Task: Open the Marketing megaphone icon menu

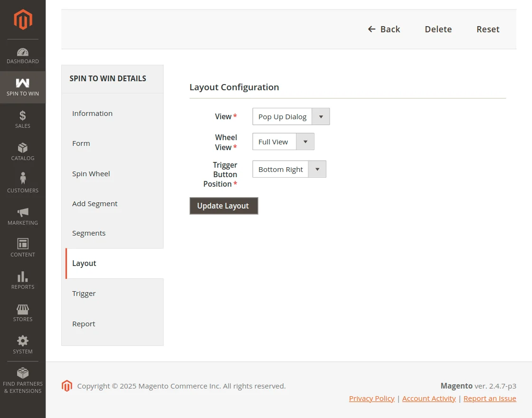Action: coord(23,216)
